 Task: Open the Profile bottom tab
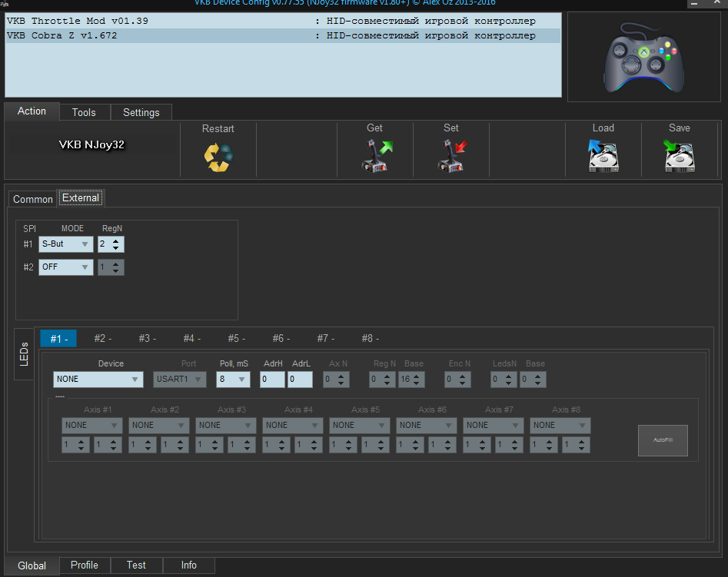pos(85,565)
